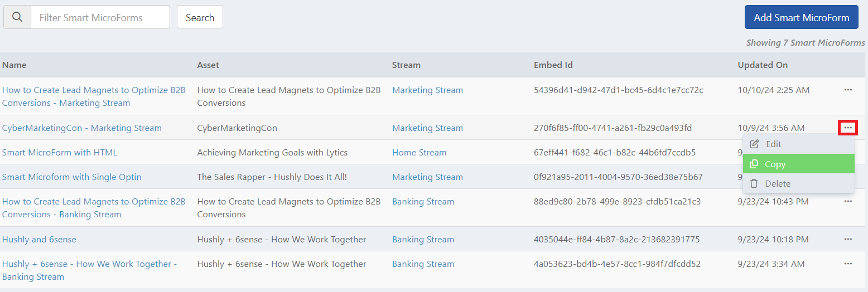This screenshot has height=292, width=868.
Task: Open Smart MicroForm with HTML link
Action: point(60,152)
